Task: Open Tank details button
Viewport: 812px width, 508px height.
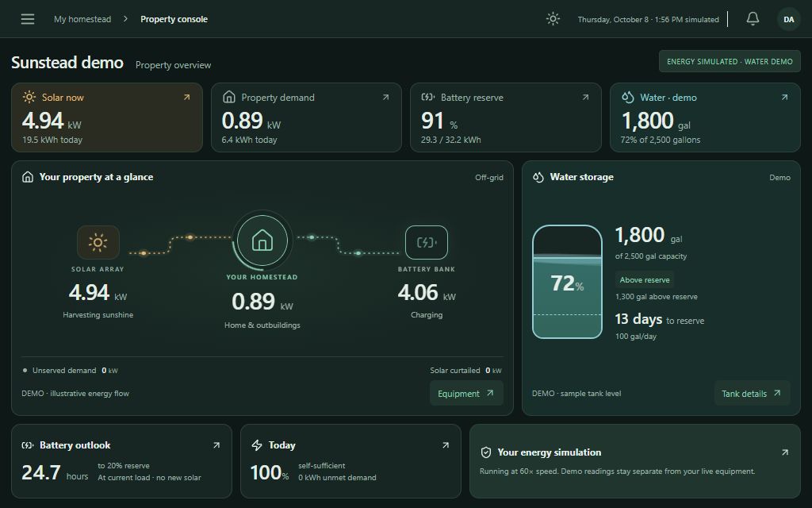Action: pos(752,394)
